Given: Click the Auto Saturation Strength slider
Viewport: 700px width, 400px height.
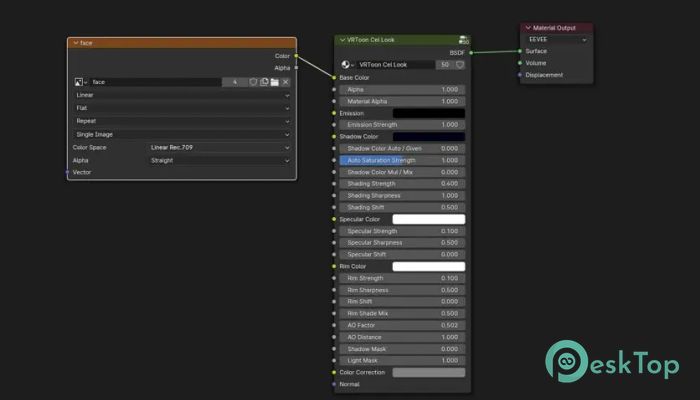Looking at the screenshot, I should click(x=402, y=160).
